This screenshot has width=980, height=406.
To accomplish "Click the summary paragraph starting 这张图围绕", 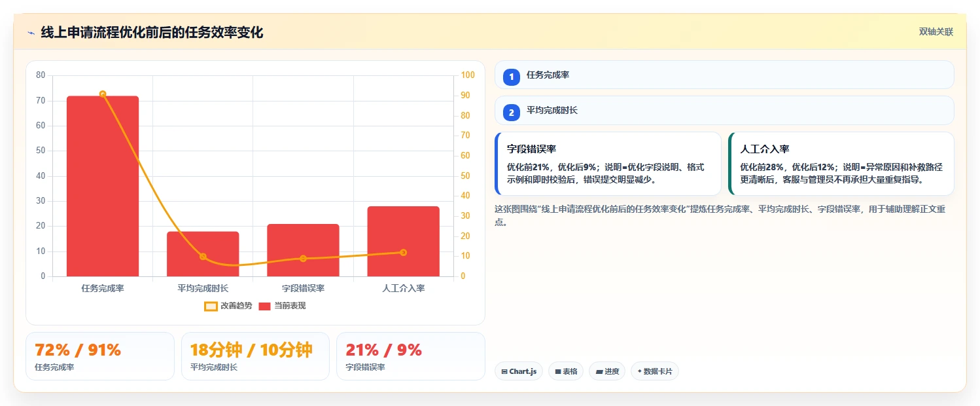I will coord(720,215).
